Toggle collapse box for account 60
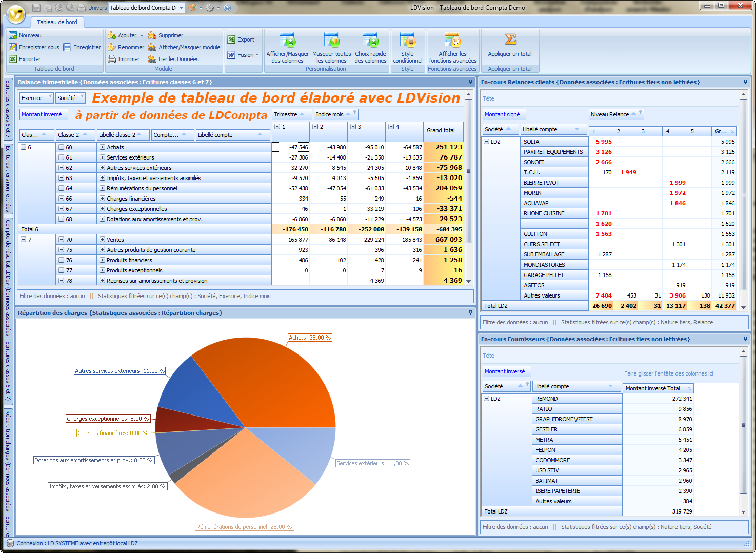756x553 pixels. coord(61,147)
